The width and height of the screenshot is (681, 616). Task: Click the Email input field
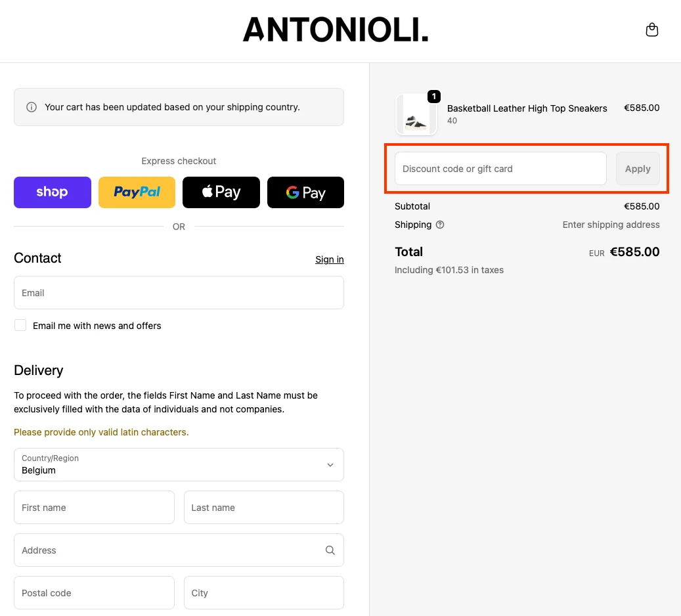(179, 292)
